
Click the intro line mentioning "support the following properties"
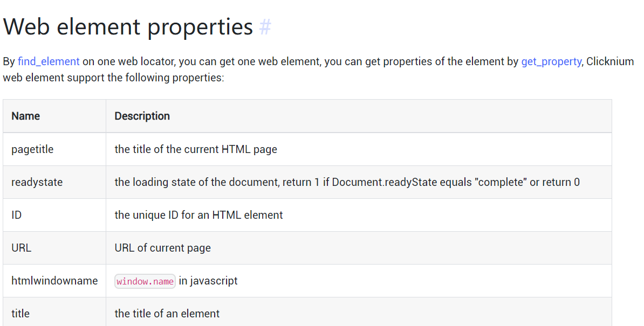click(x=113, y=78)
